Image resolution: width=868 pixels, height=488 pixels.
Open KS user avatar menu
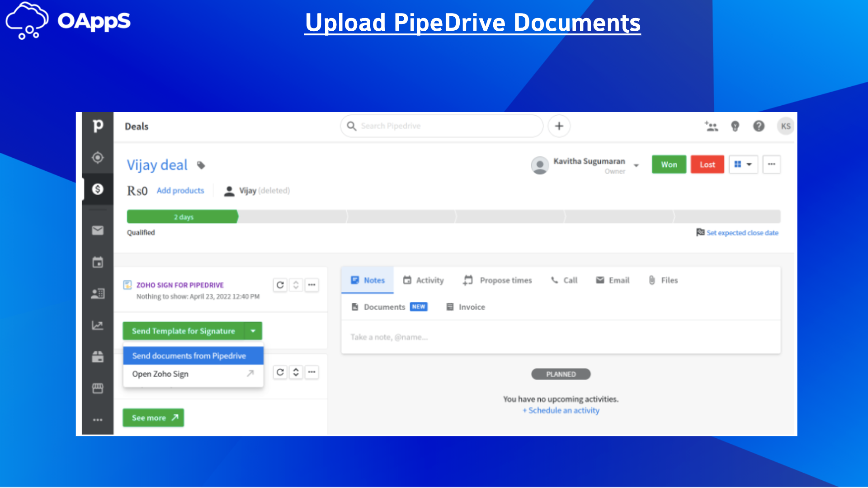(x=786, y=126)
